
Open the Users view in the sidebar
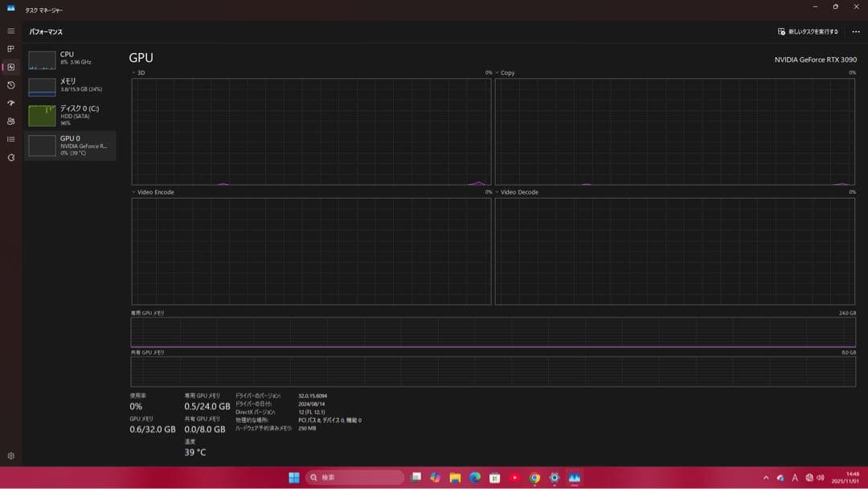click(10, 120)
